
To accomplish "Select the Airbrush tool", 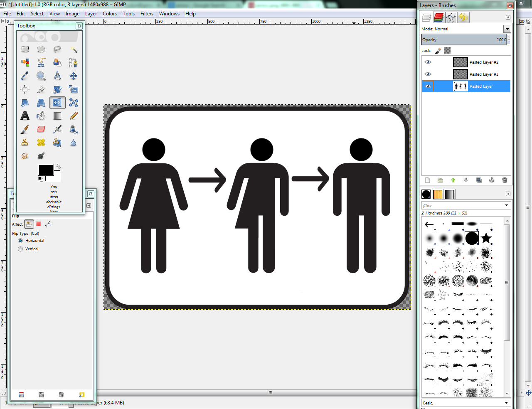I will pyautogui.click(x=57, y=129).
